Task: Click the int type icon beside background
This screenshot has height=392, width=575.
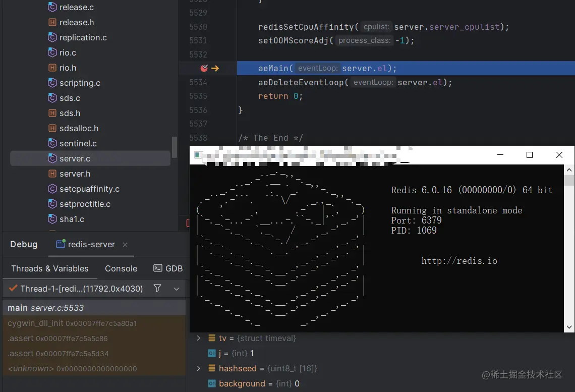Action: [212, 383]
